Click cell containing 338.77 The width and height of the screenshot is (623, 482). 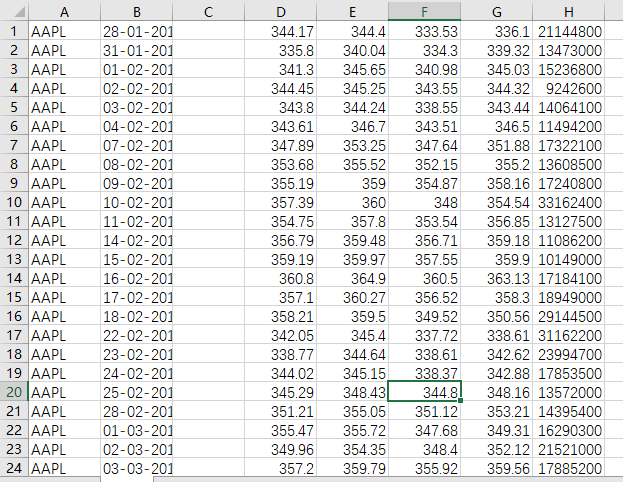[x=281, y=354]
